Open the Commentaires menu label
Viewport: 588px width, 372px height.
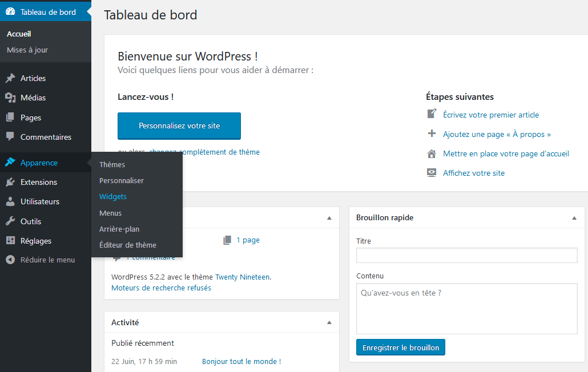coord(46,137)
